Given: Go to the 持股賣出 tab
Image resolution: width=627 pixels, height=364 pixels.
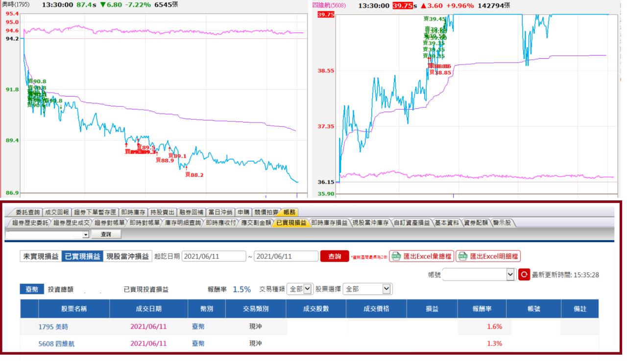Looking at the screenshot, I should [162, 212].
